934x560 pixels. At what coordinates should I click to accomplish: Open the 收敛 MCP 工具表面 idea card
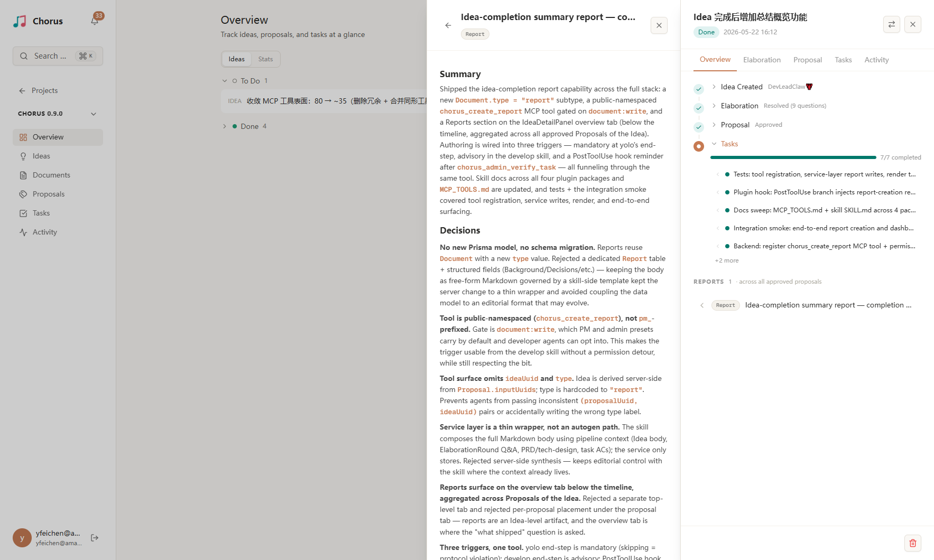pos(324,101)
